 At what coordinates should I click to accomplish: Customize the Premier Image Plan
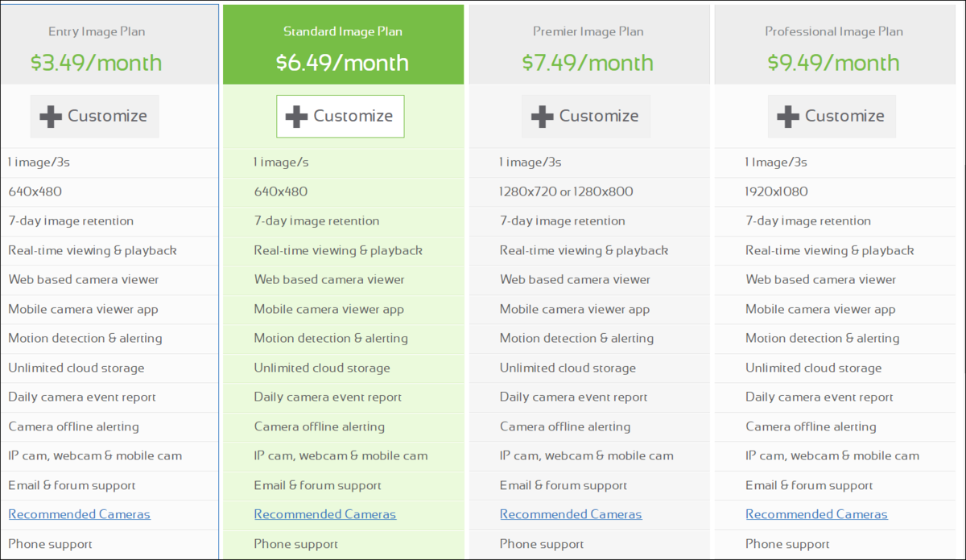pos(586,117)
